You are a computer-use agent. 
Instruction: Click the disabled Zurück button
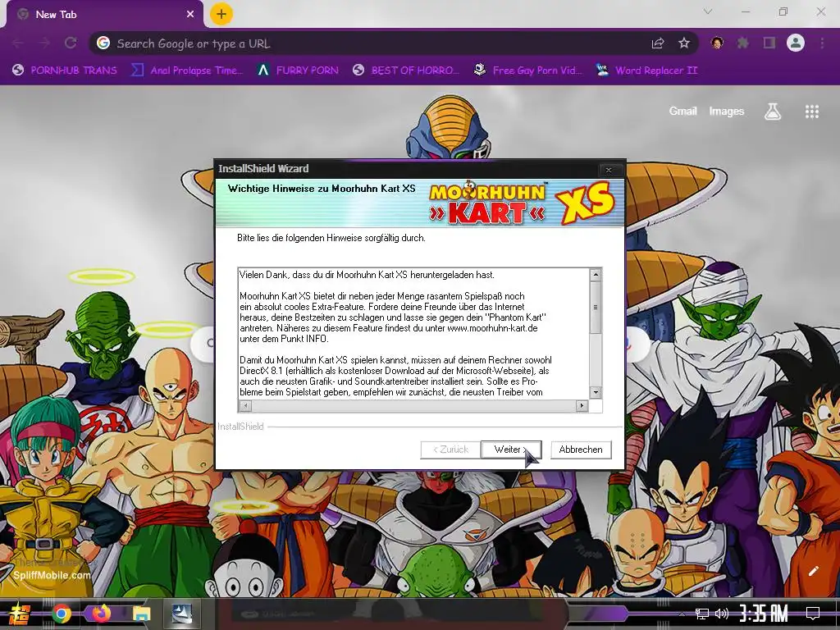tap(450, 450)
